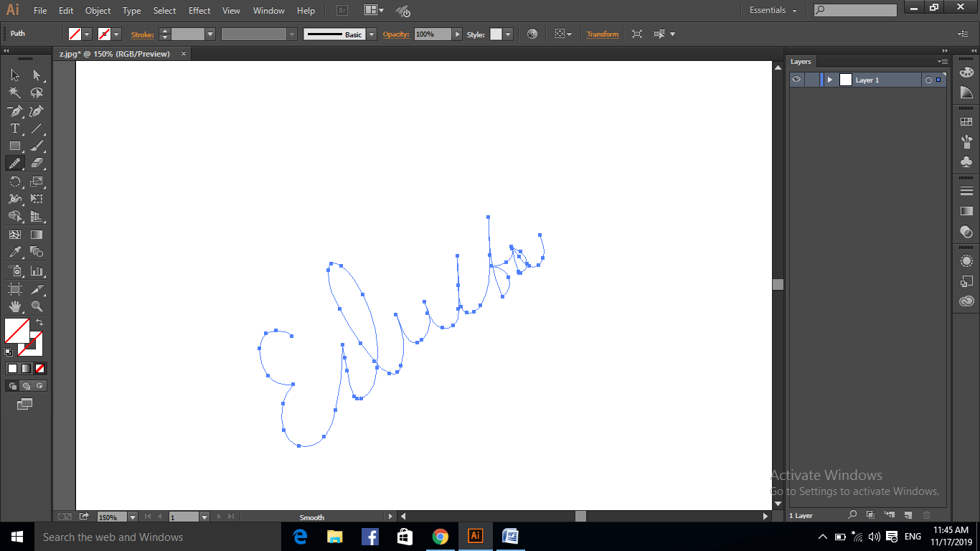Launch Chrome from the taskbar
Image resolution: width=980 pixels, height=551 pixels.
(x=440, y=537)
